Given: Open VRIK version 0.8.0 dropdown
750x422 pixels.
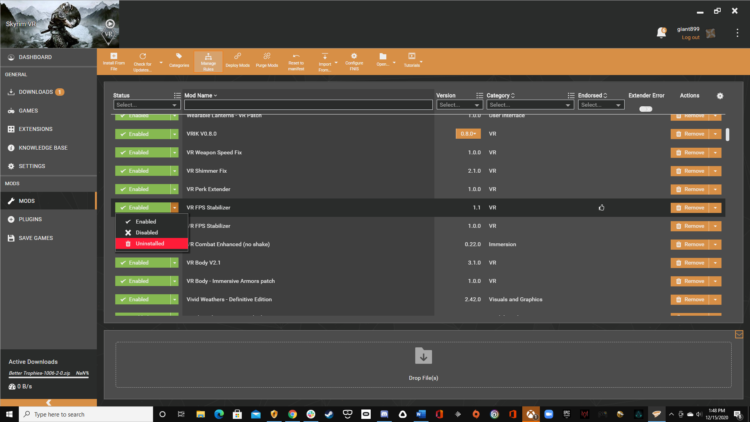Looking at the screenshot, I should [468, 134].
